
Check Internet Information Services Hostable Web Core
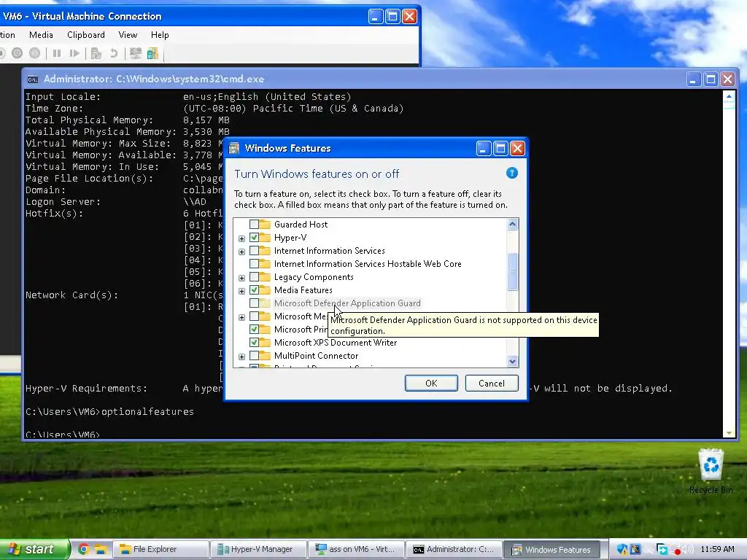[255, 264]
